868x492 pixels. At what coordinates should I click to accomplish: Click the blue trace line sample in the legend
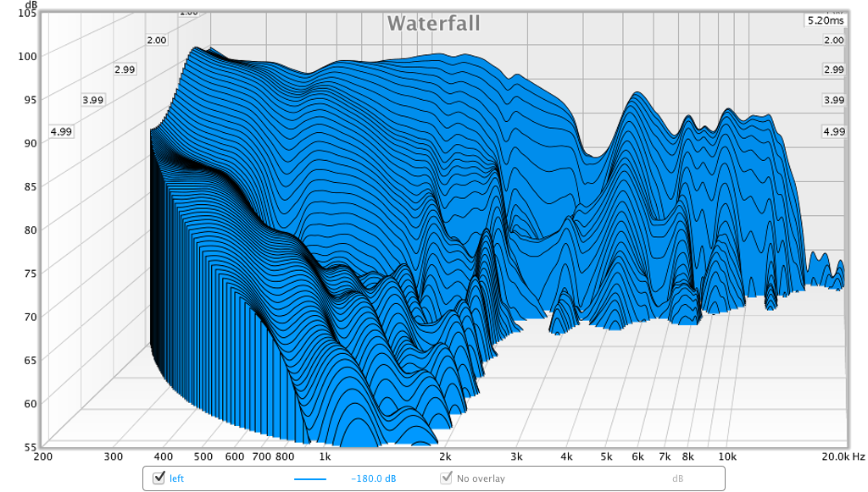click(x=310, y=478)
